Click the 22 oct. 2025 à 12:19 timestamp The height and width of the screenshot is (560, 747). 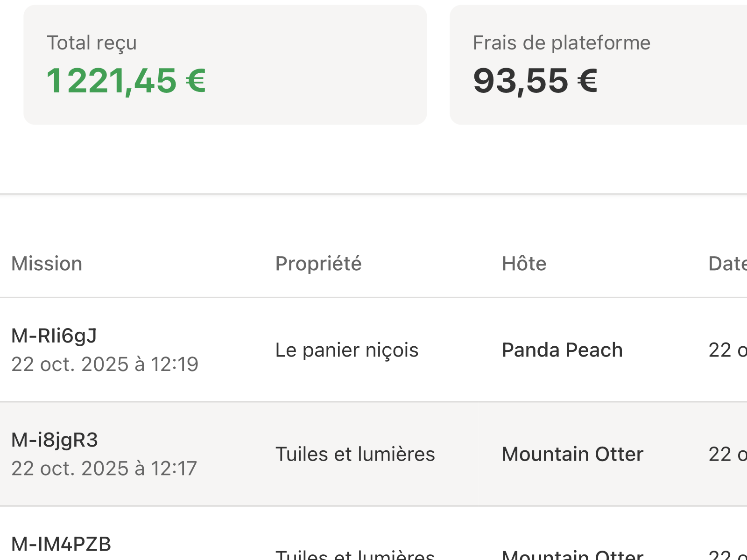pos(105,365)
